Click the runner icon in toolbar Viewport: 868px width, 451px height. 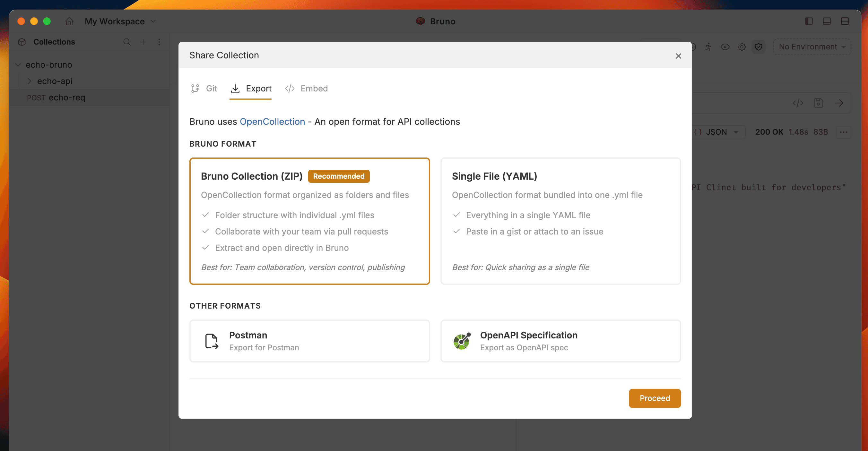point(708,47)
